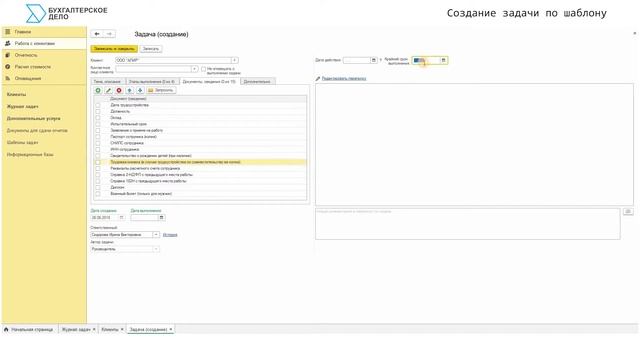Open Начальная страница bottom tab

point(29,329)
